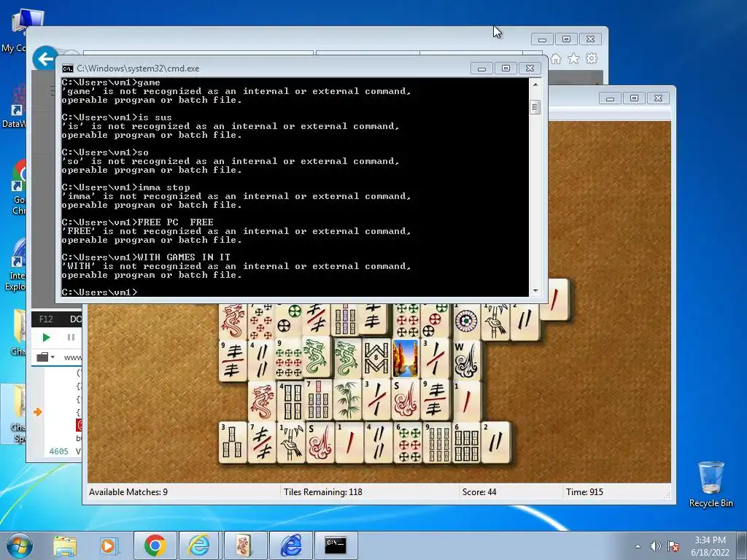This screenshot has height=560, width=747.
Task: Activate the cmd.exe taskbar button
Action: point(336,545)
